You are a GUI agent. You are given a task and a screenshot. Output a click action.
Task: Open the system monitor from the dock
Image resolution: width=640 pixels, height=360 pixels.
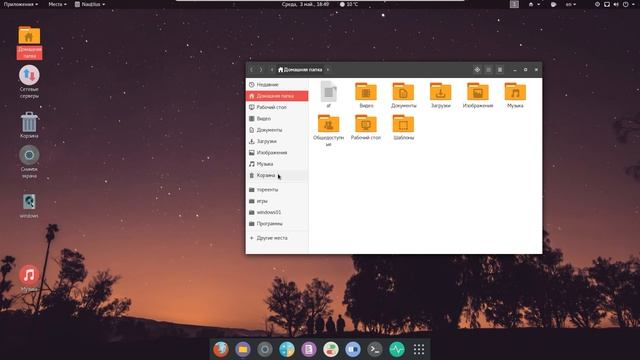(397, 349)
